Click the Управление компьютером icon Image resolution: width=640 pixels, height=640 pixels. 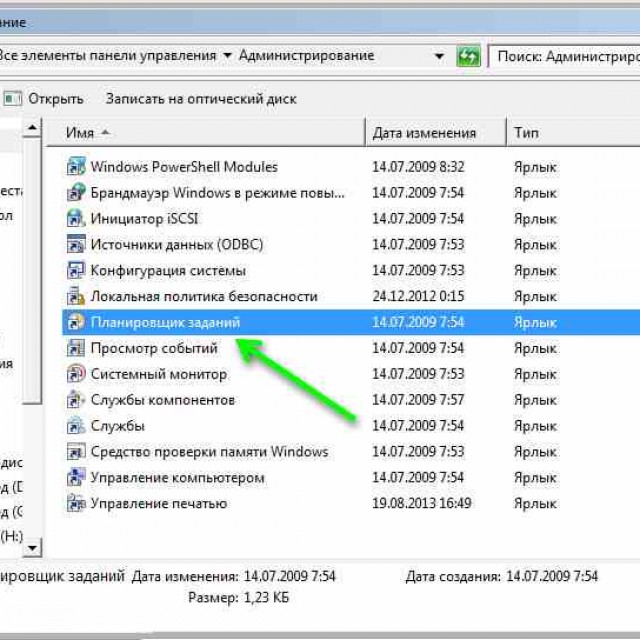pos(76,477)
